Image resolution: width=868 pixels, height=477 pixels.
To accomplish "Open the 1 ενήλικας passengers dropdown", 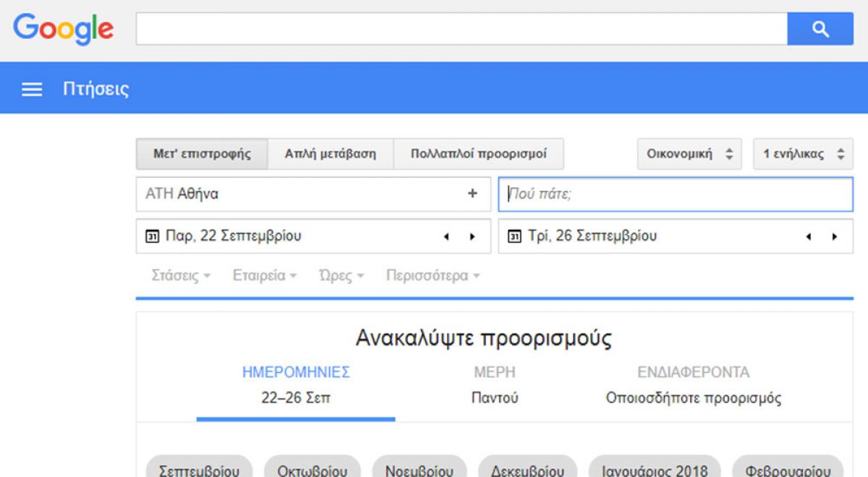I will coord(803,154).
